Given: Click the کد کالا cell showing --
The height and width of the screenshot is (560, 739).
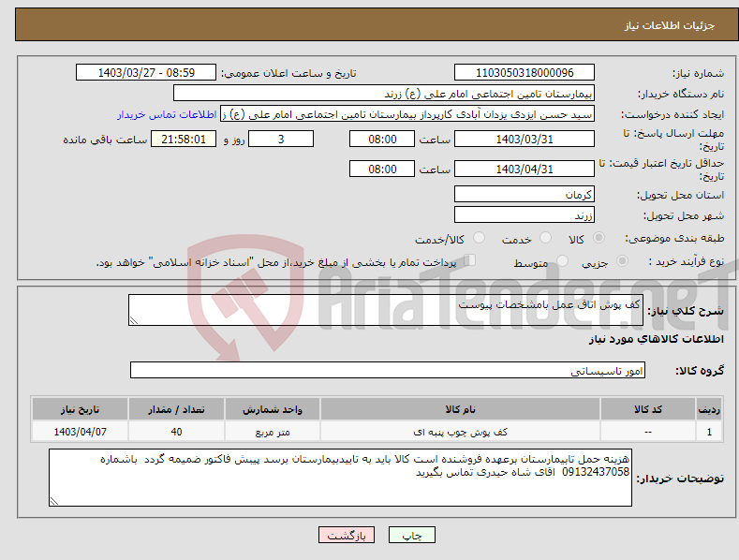Looking at the screenshot, I should click(648, 432).
